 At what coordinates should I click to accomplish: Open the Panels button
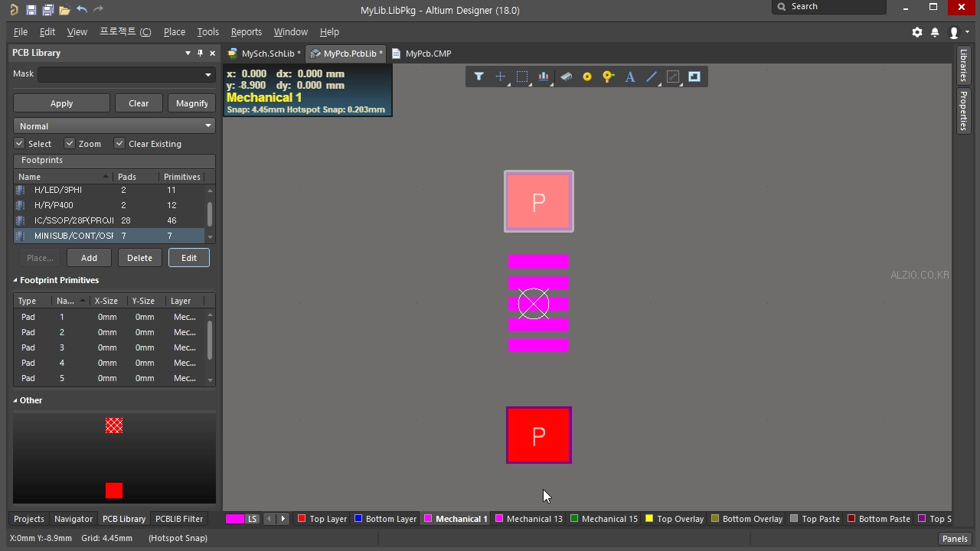955,538
